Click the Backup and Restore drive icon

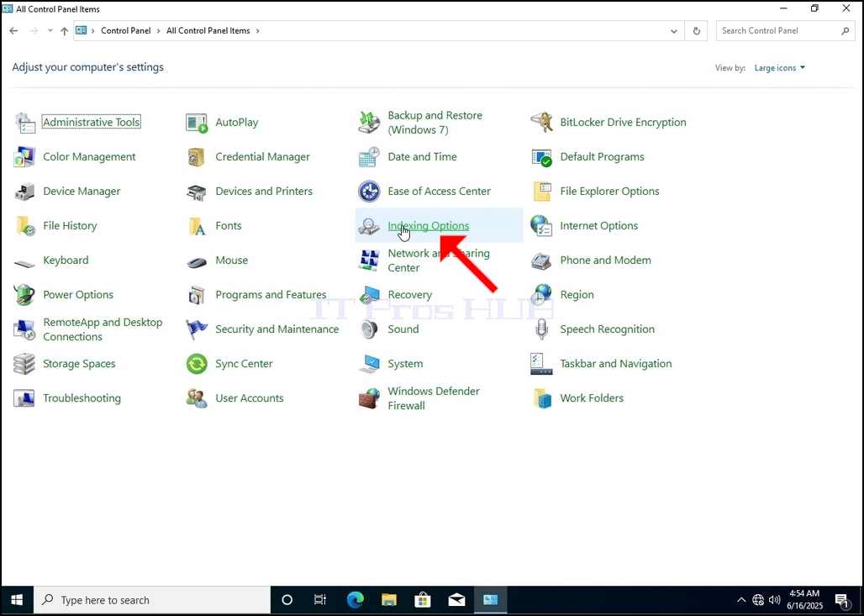369,123
